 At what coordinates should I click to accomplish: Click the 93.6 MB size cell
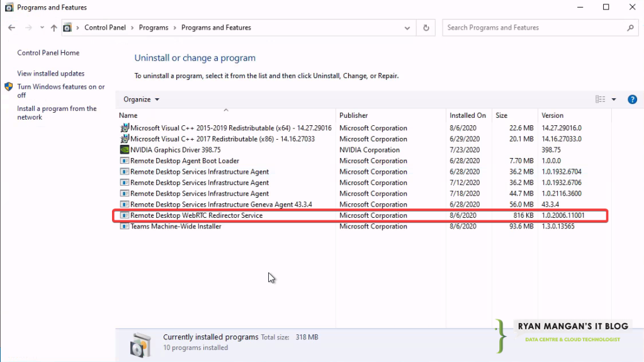click(x=521, y=227)
